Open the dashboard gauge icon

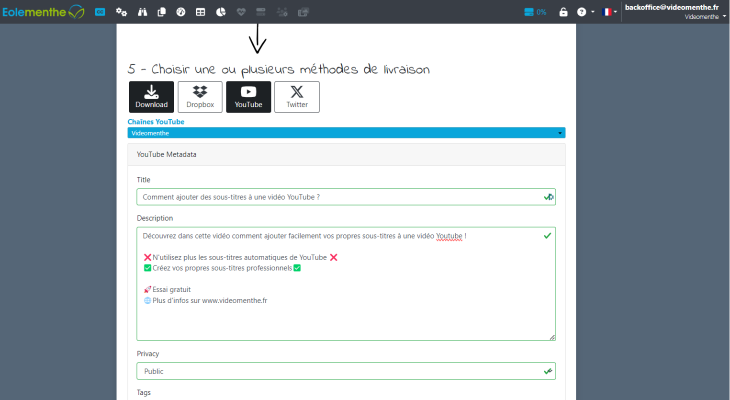click(x=181, y=12)
